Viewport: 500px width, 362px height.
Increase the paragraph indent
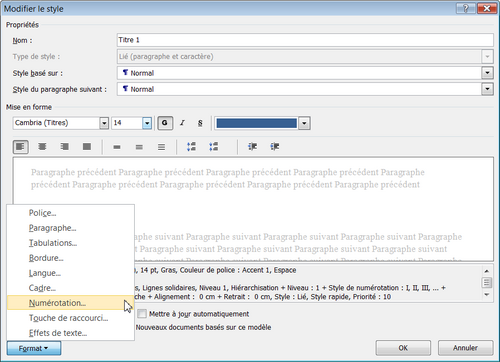(x=275, y=147)
